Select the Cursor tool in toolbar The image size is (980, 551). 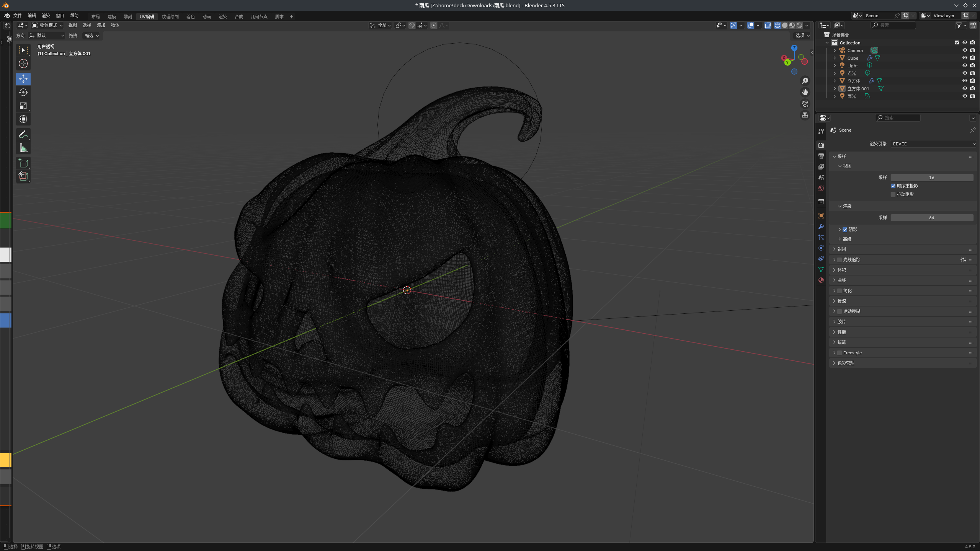point(23,64)
